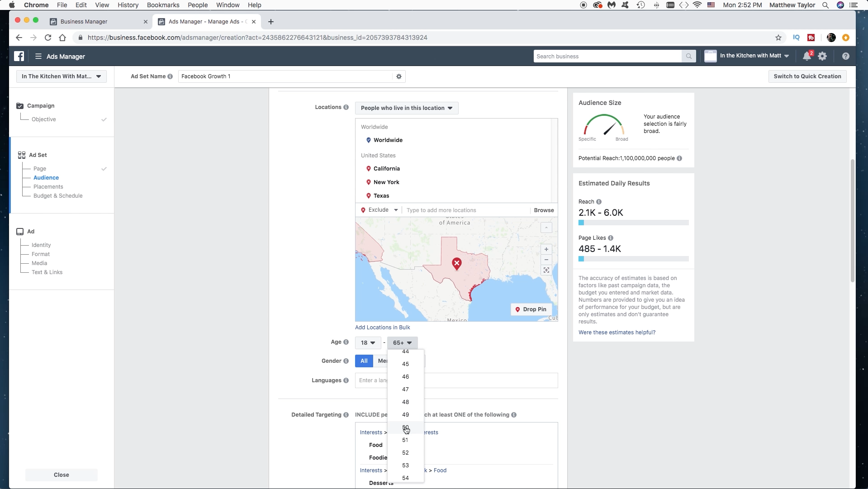Click the search magnifier in Search business
Screen dimensions: 868x489
[x=688, y=56]
